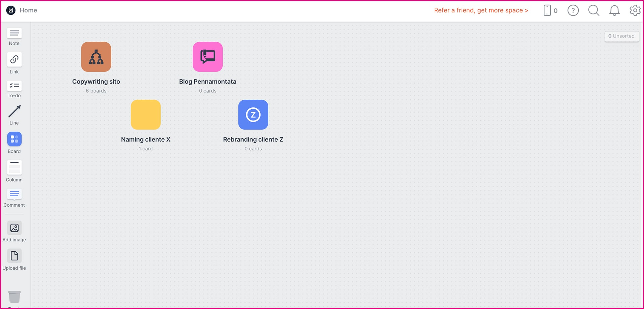This screenshot has height=309, width=644.
Task: Click the Home breadcrumb label
Action: (x=28, y=10)
